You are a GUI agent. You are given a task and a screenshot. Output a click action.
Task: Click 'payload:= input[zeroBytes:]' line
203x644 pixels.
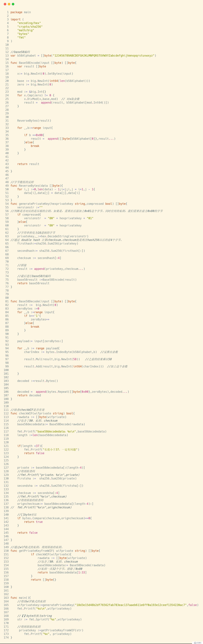pyautogui.click(x=40, y=341)
